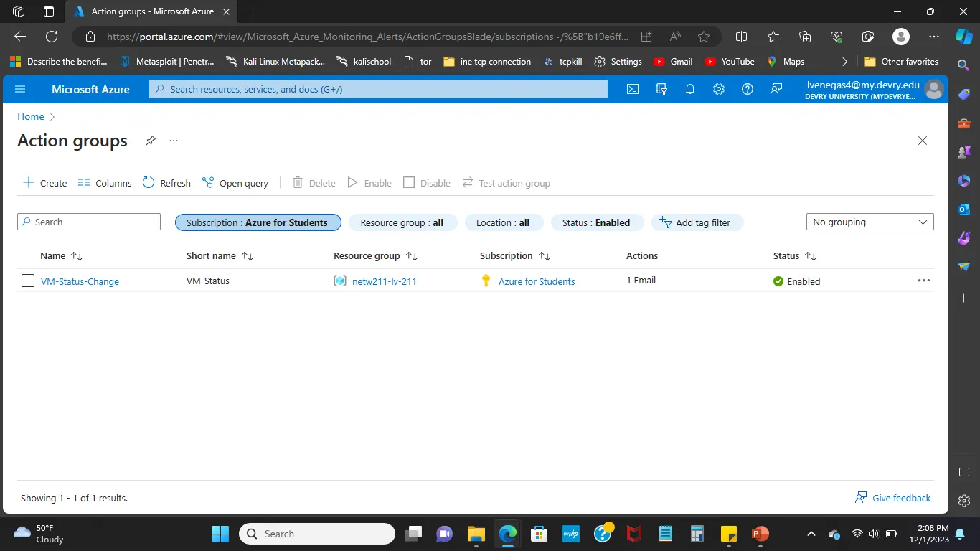Click the Azure search resources box

(x=378, y=89)
